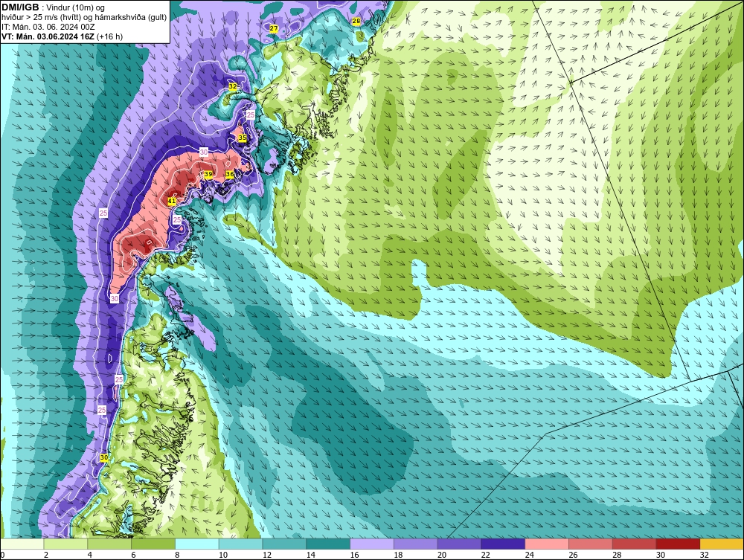Image resolution: width=744 pixels, height=560 pixels.
Task: Select the '(+16 h)' forecast offset text
Action: coord(109,36)
